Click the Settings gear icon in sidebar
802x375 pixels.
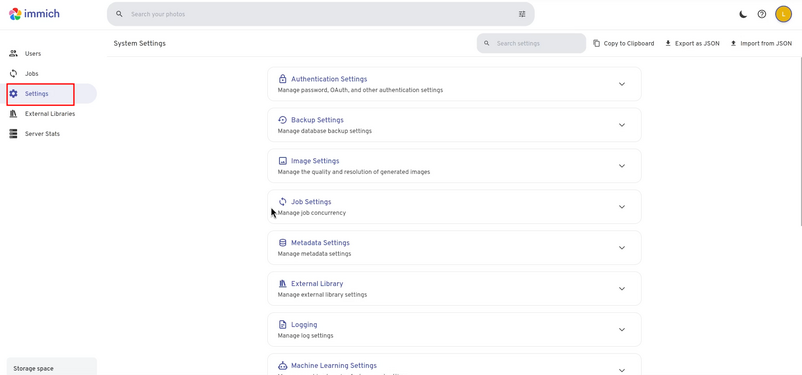14,94
